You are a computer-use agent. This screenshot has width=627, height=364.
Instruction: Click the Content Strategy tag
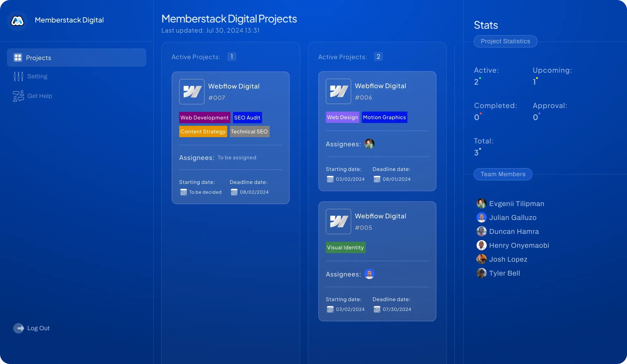(x=203, y=131)
